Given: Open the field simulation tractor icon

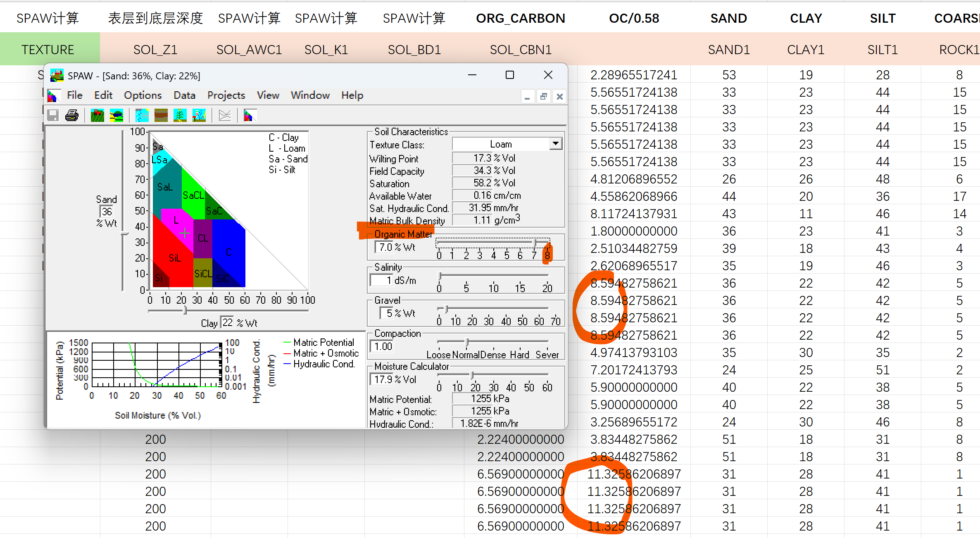Looking at the screenshot, I should pos(97,115).
